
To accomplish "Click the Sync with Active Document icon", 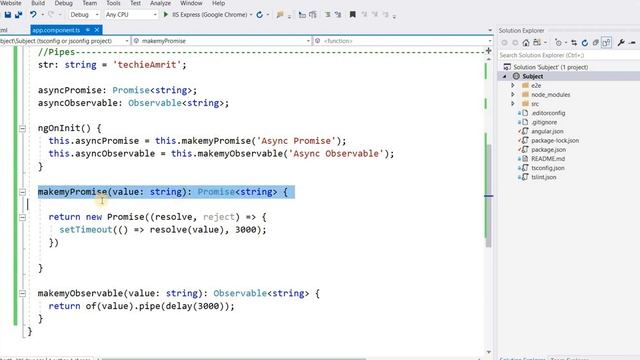I will pos(574,42).
